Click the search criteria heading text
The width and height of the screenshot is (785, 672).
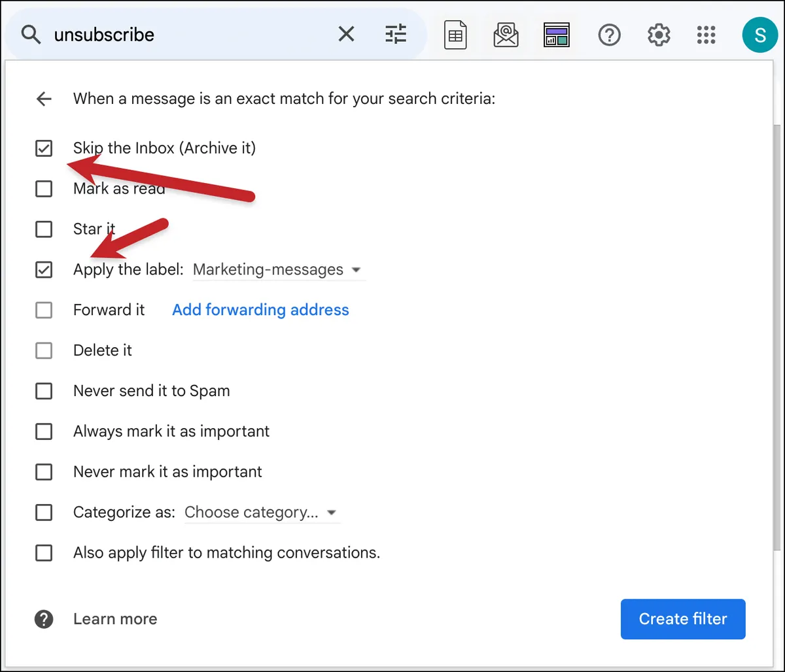coord(284,99)
